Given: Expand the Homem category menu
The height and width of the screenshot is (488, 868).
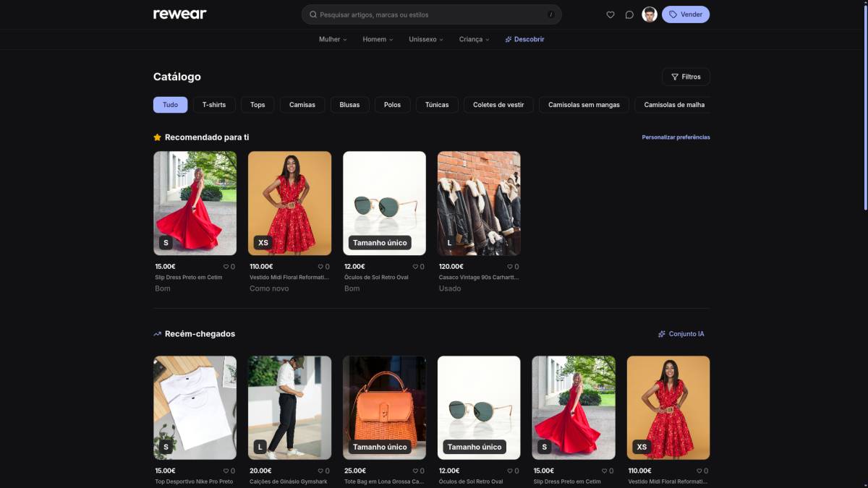Looking at the screenshot, I should coord(378,39).
